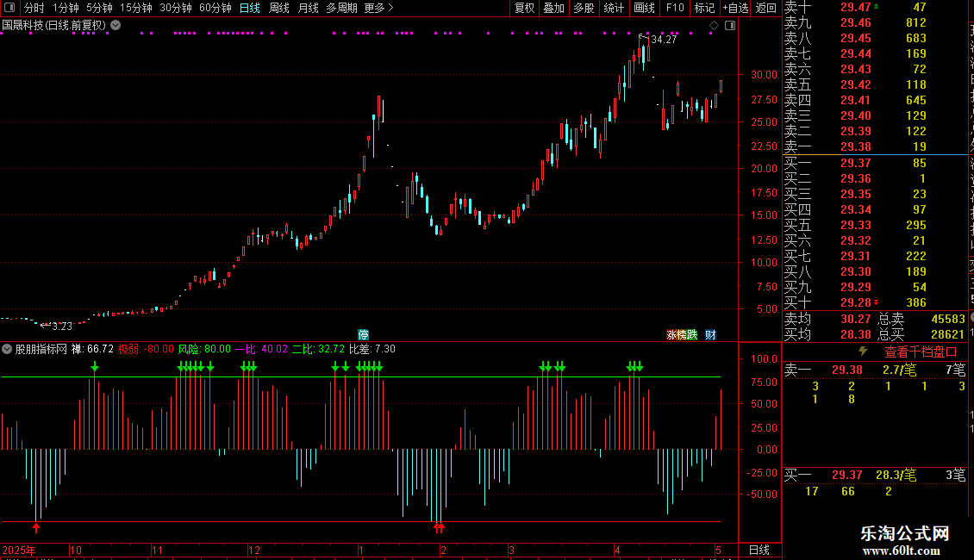Image resolution: width=974 pixels, height=560 pixels.
Task: Open dropdown beside 国晟科技 chart title
Action: (116, 26)
